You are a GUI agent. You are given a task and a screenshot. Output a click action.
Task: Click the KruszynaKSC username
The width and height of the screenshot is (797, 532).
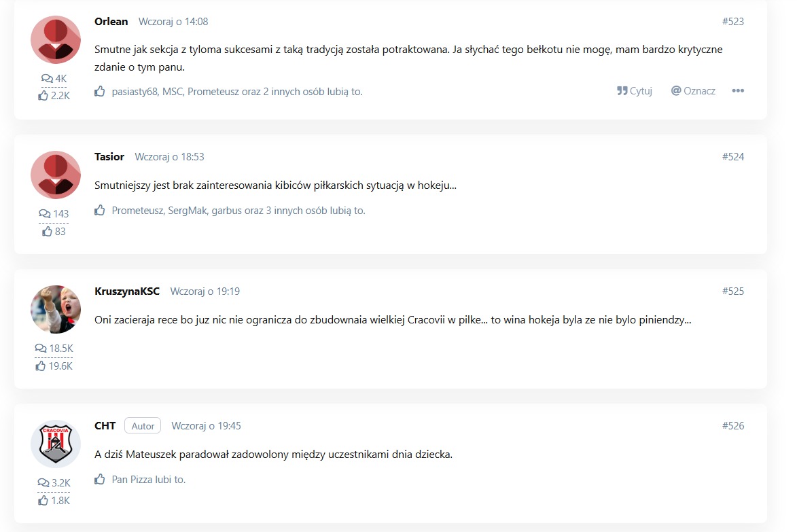click(x=127, y=291)
